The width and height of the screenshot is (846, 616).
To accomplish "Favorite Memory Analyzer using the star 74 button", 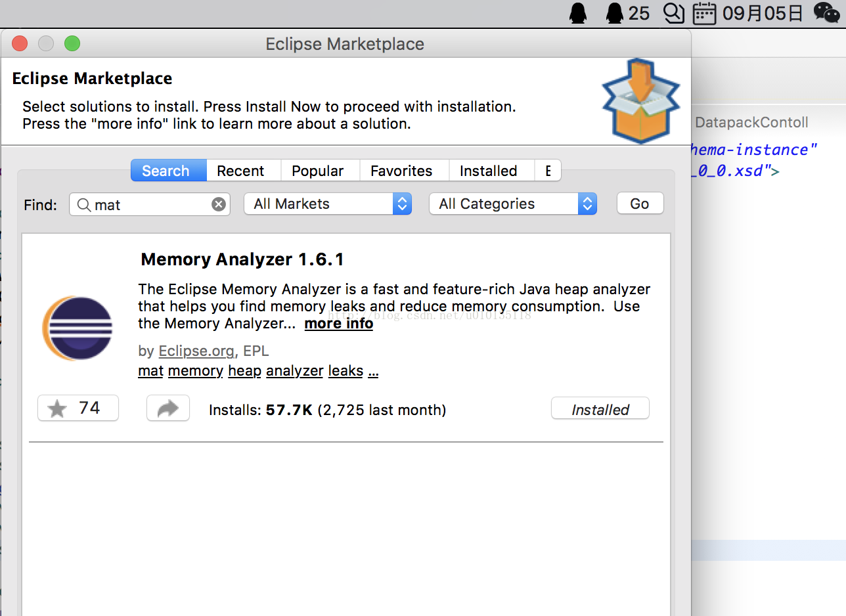I will [78, 408].
